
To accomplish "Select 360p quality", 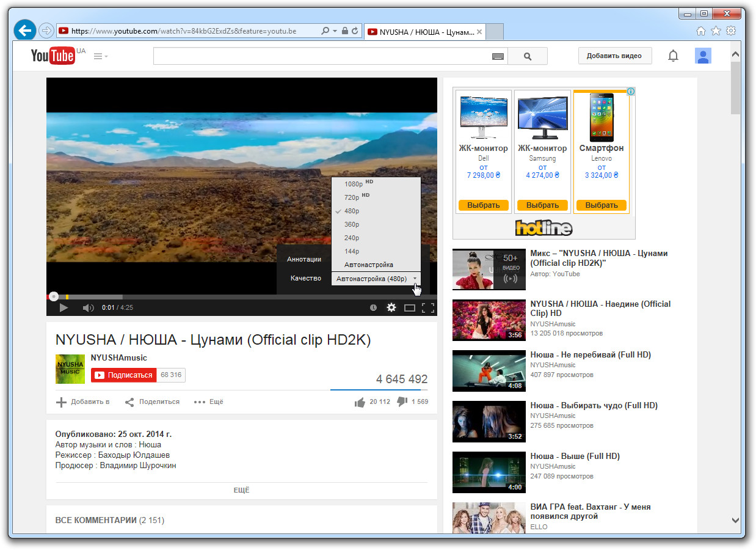I will point(376,224).
